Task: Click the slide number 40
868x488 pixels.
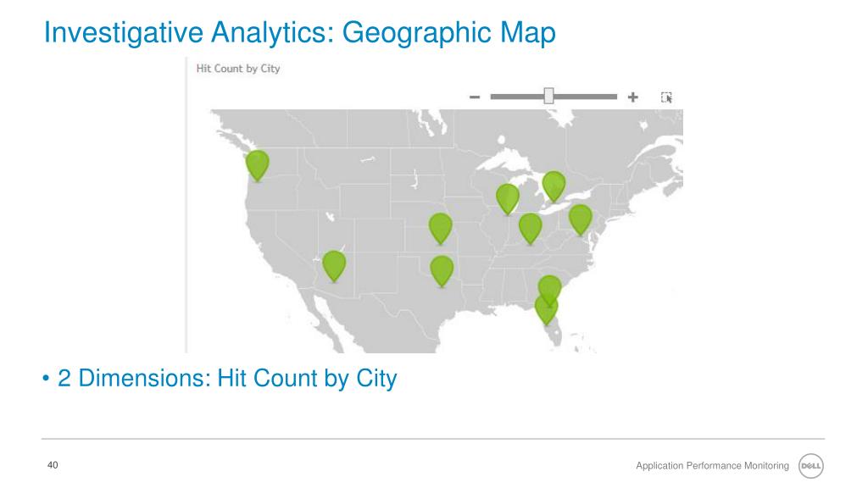Action: pyautogui.click(x=53, y=465)
